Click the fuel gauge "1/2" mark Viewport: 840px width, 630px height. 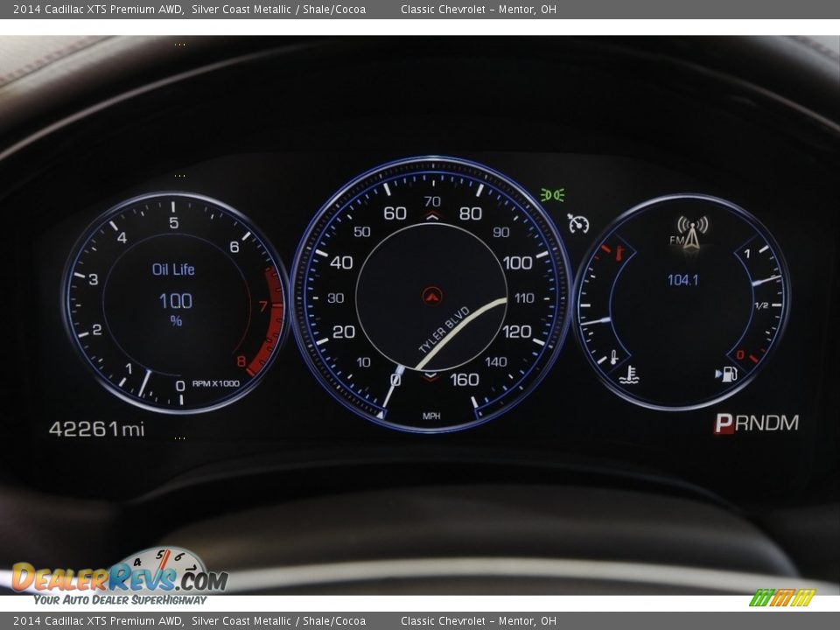tap(761, 305)
